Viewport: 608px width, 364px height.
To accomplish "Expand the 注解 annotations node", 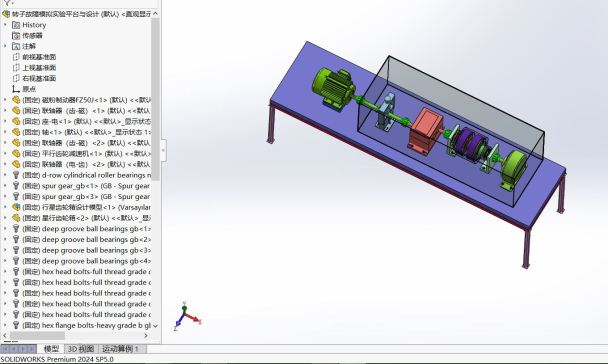I will point(5,46).
